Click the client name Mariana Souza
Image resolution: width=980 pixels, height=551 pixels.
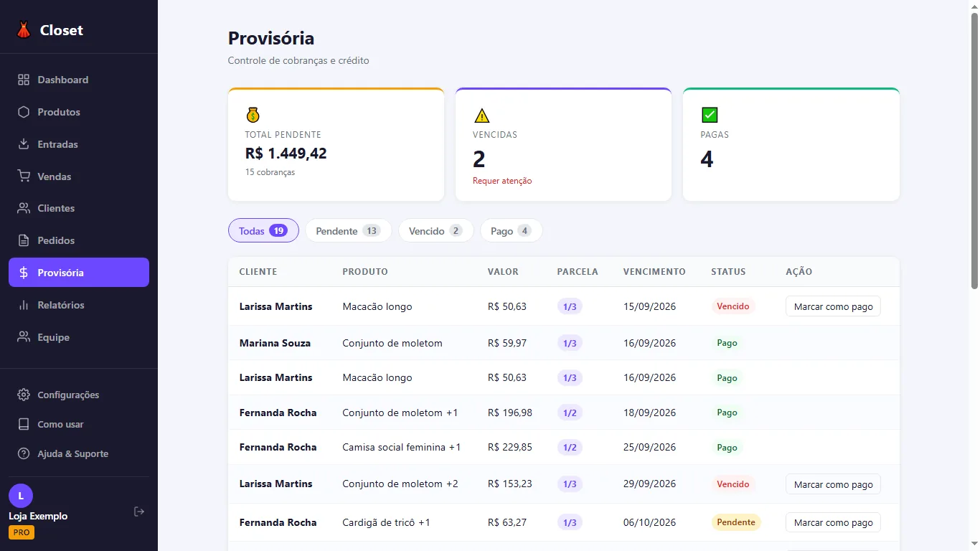[275, 343]
